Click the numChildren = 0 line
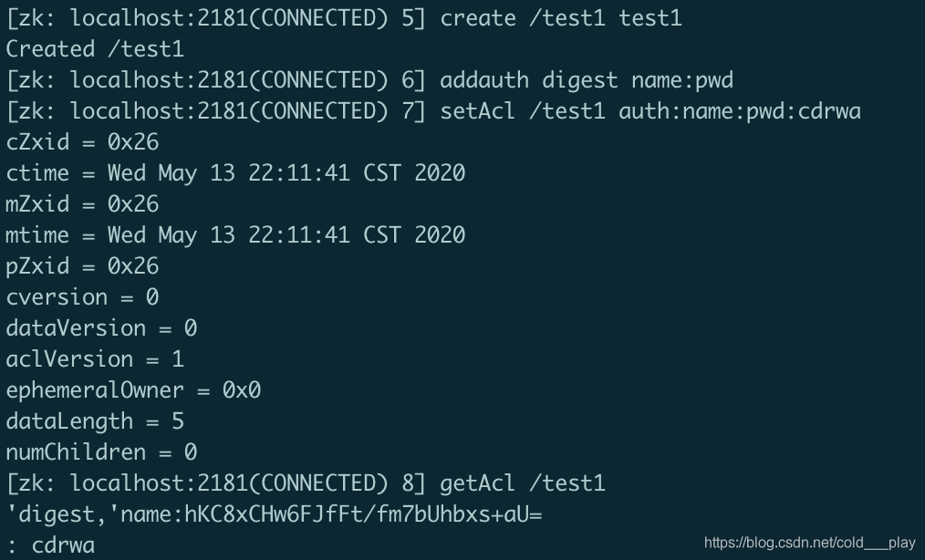The height and width of the screenshot is (560, 925). (101, 452)
